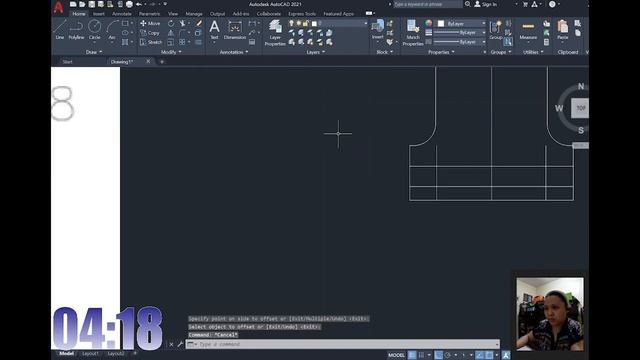640x360 pixels.
Task: Select the Polyline tool
Action: tap(76, 29)
